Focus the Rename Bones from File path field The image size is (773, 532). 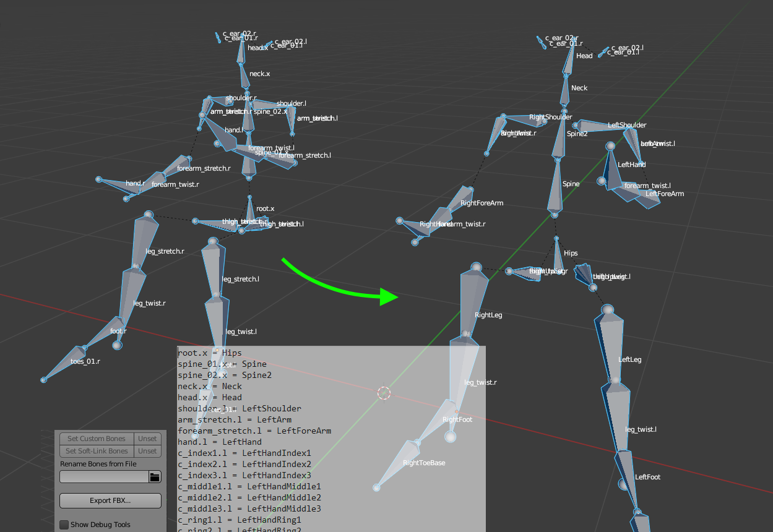coord(104,476)
